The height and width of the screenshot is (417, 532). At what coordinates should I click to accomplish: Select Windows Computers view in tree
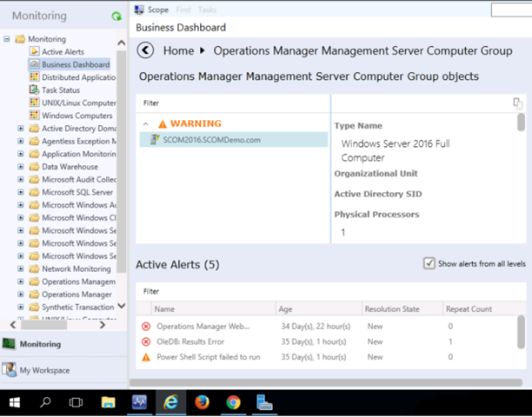(77, 116)
